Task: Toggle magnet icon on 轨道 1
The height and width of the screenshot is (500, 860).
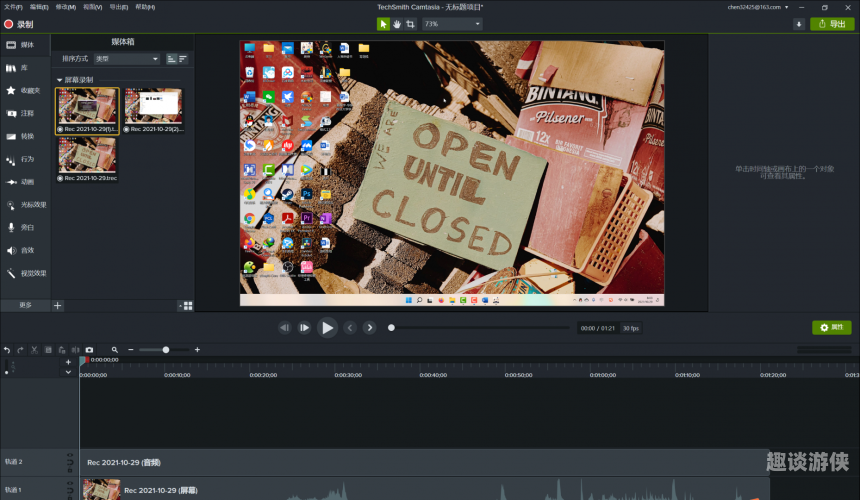Action: pos(70,490)
